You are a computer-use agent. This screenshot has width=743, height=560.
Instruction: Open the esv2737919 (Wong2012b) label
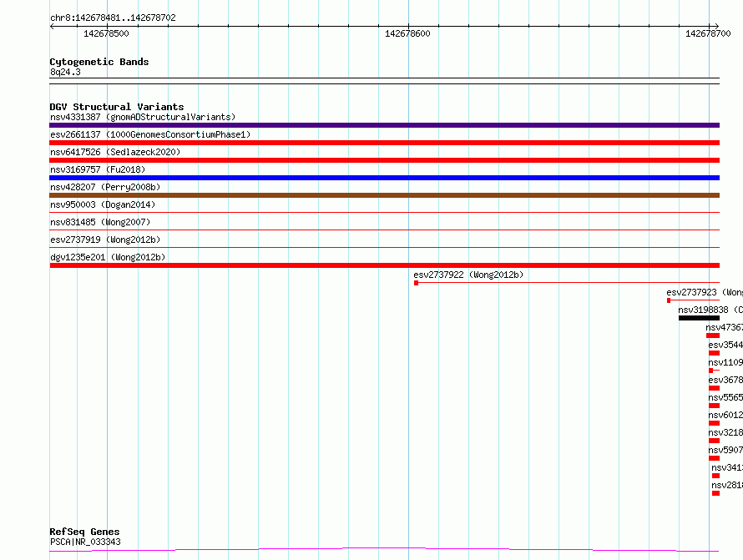105,240
